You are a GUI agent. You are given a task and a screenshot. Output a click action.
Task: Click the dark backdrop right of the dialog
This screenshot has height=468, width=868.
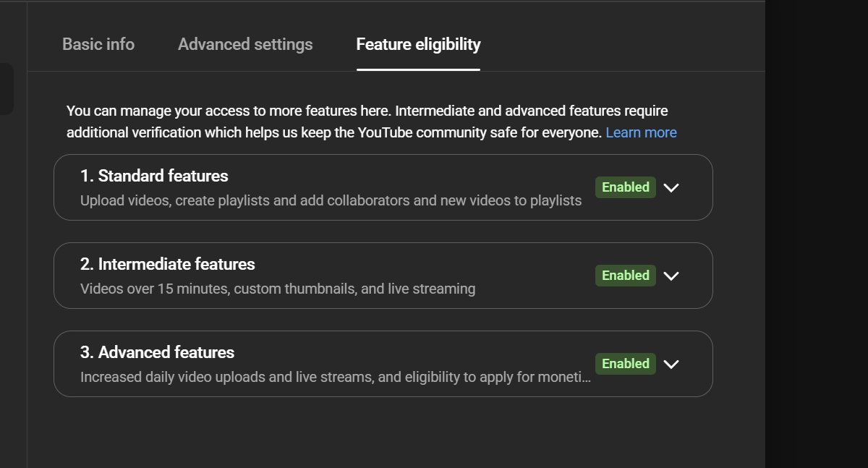[x=817, y=234]
